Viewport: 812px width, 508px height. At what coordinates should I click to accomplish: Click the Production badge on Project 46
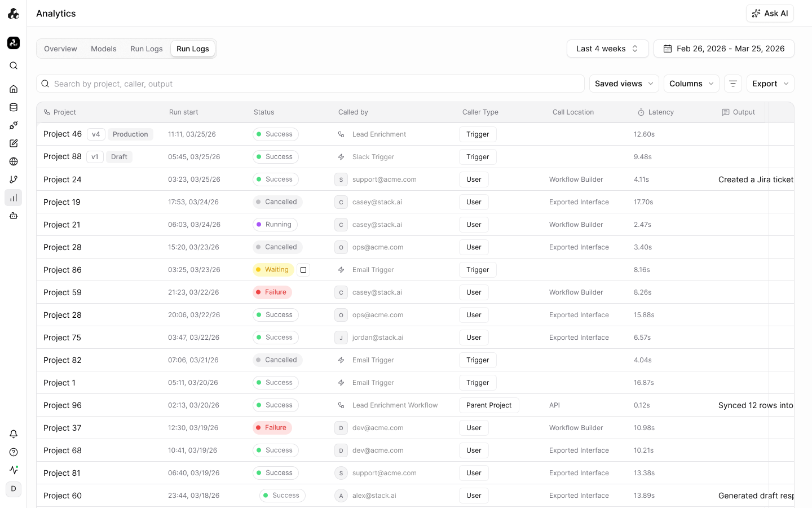coord(130,134)
